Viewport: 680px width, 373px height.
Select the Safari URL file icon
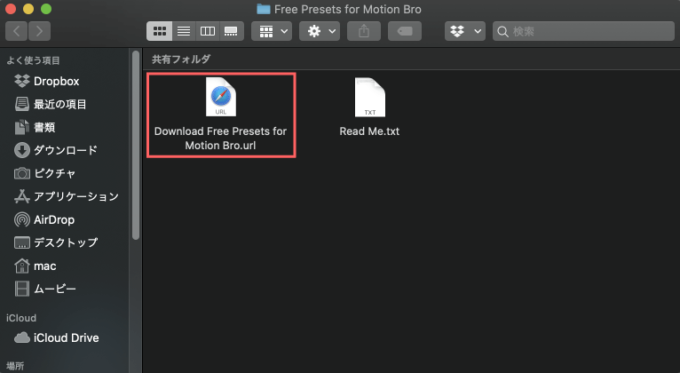221,97
